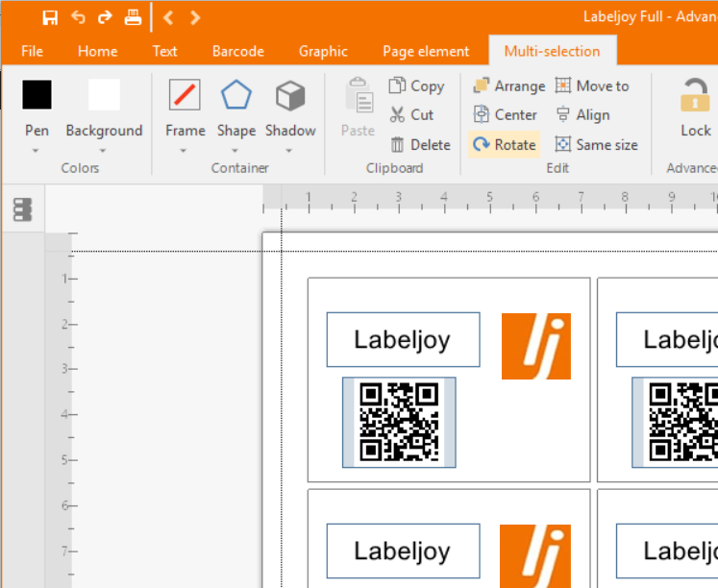Viewport: 718px width, 588px height.
Task: Open the File menu
Action: click(32, 51)
